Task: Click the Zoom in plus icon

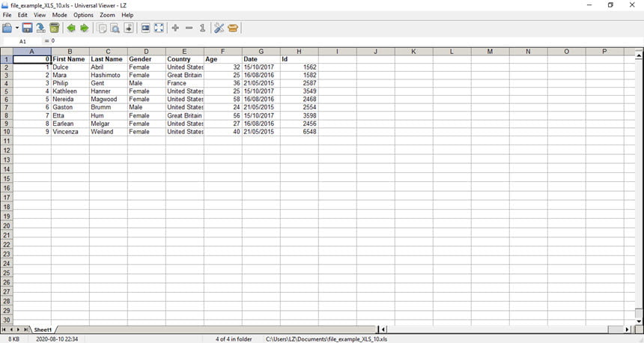Action: tap(175, 28)
